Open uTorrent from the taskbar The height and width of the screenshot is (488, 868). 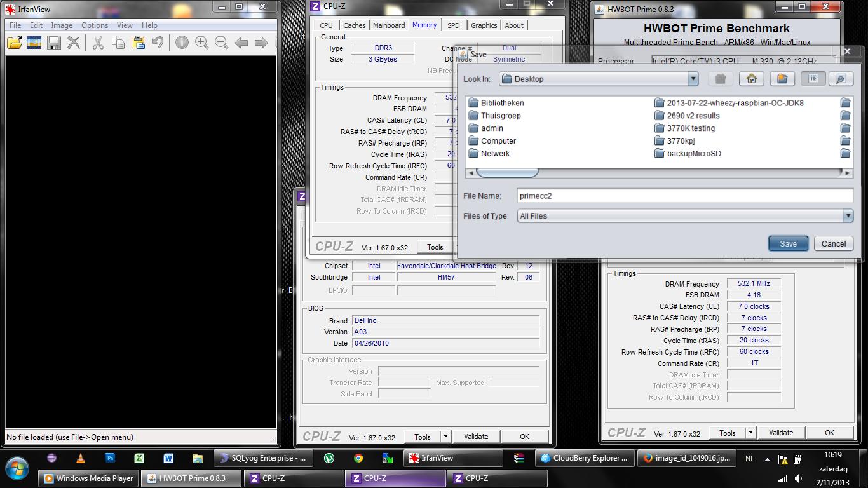coord(329,458)
